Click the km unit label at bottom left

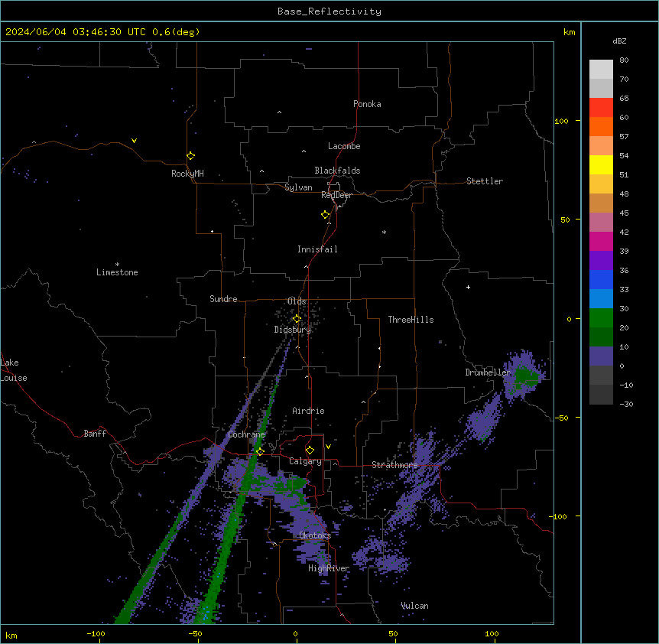click(x=11, y=635)
